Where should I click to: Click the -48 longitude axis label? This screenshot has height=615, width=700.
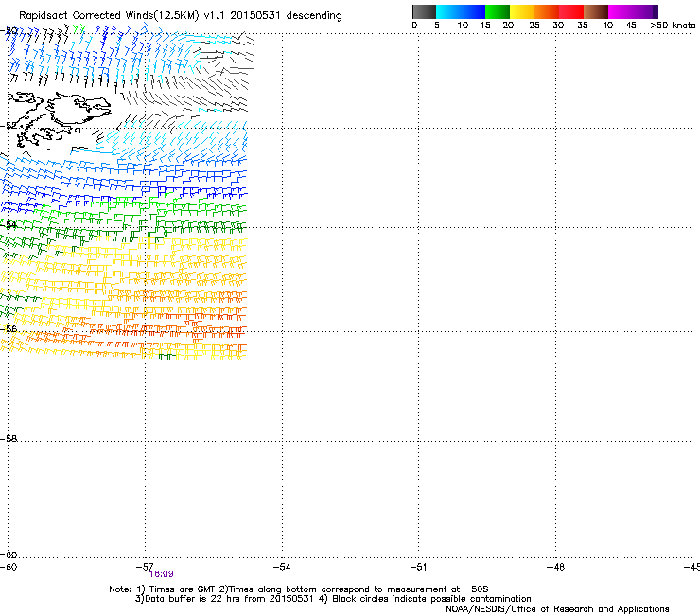pos(556,567)
